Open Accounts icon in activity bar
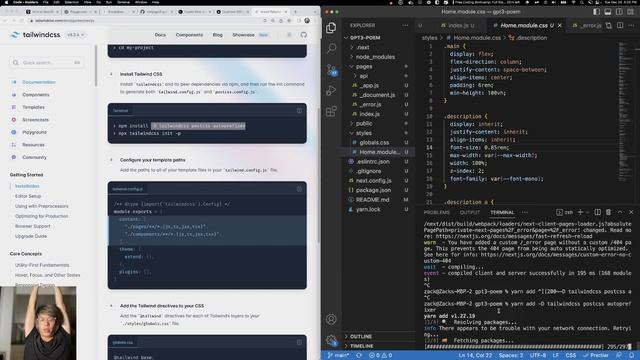Viewport: 640px width, 360px height. tap(331, 319)
